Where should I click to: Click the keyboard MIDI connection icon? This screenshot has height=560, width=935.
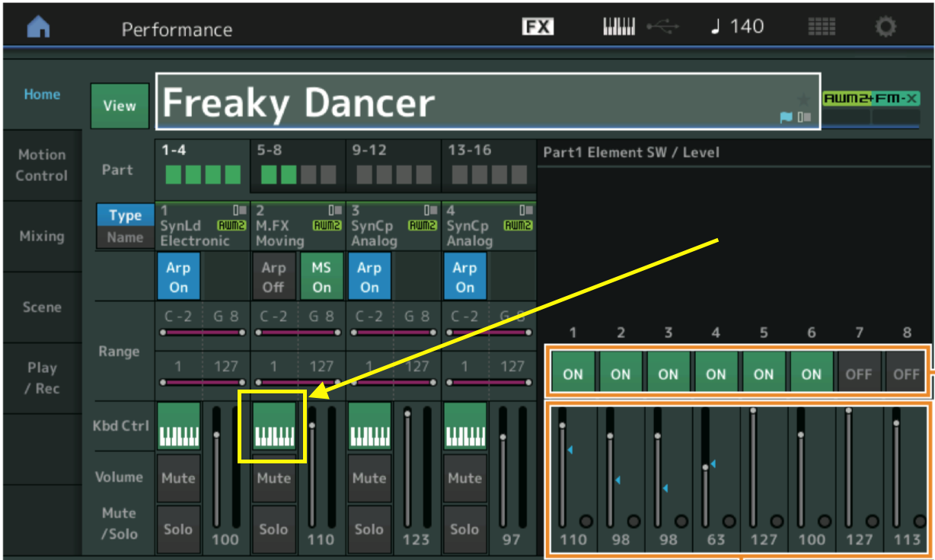pyautogui.click(x=619, y=27)
